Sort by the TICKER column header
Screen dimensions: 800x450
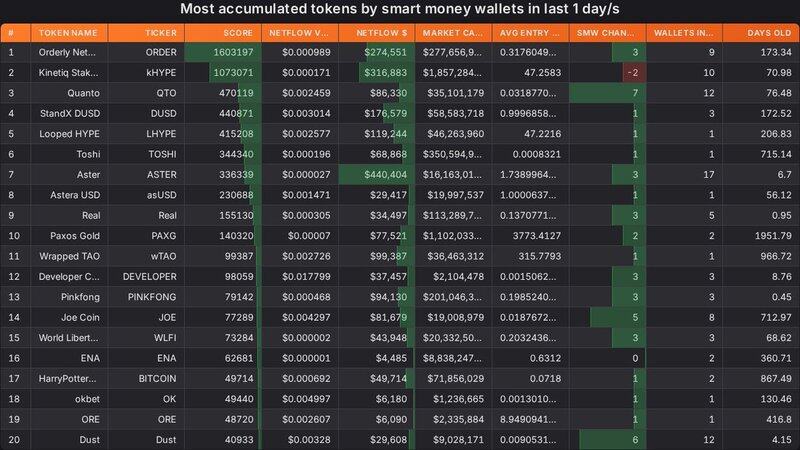pyautogui.click(x=146, y=33)
